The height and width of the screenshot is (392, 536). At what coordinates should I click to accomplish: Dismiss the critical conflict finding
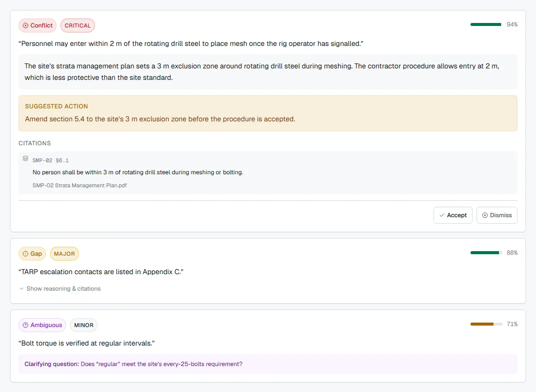click(x=496, y=215)
